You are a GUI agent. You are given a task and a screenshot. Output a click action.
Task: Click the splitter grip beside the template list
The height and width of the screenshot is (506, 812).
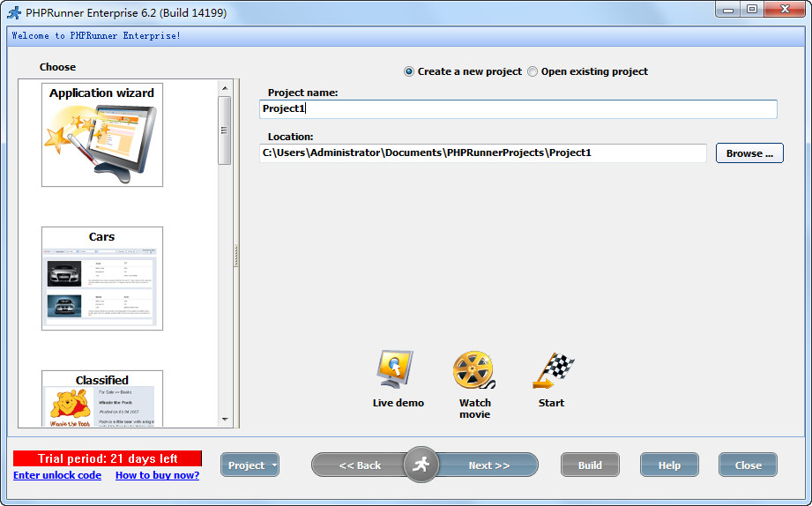(x=236, y=256)
